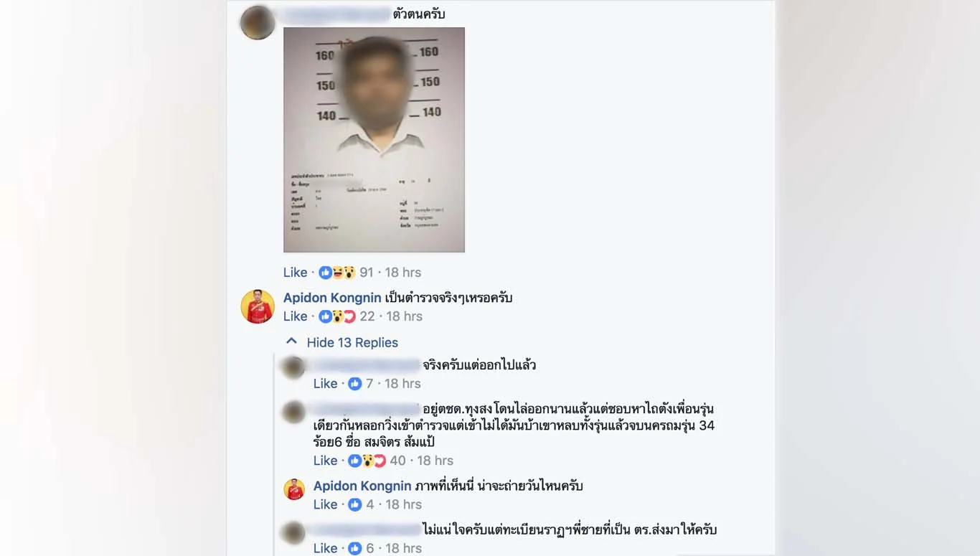Like the photo comment with 91 reactions

pos(295,273)
